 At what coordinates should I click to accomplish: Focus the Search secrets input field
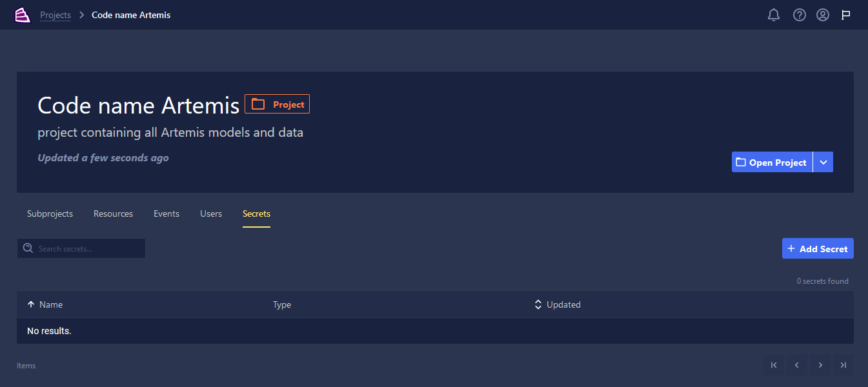click(81, 248)
